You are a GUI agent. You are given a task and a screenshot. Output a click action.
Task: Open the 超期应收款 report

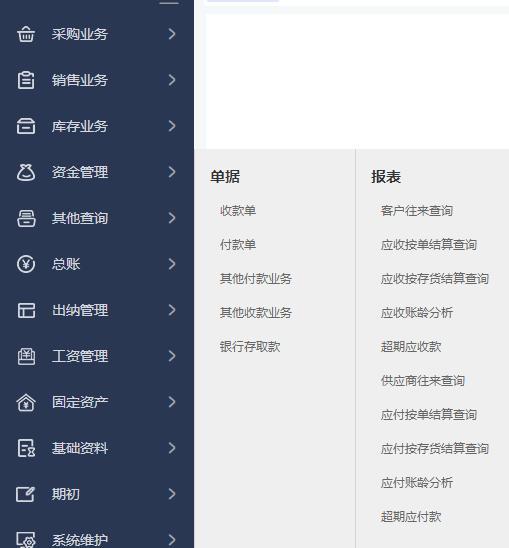(411, 347)
